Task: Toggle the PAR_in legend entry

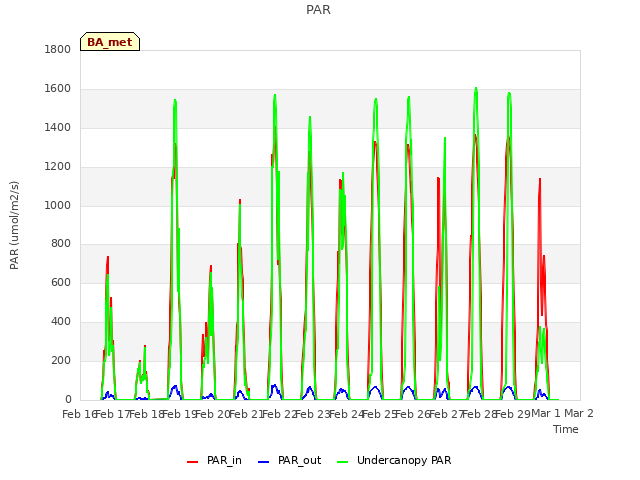Action: click(215, 460)
